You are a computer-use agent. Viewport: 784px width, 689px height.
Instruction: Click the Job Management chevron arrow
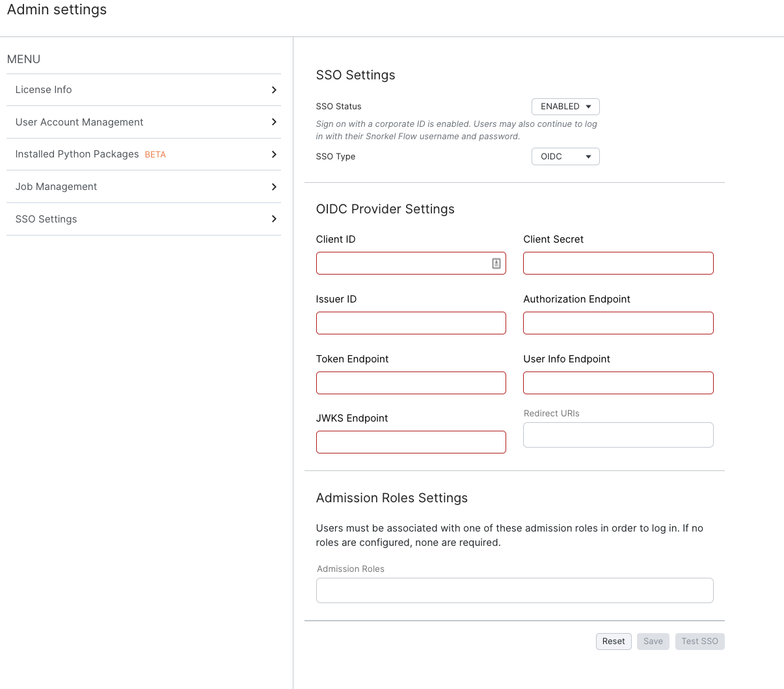click(x=274, y=187)
